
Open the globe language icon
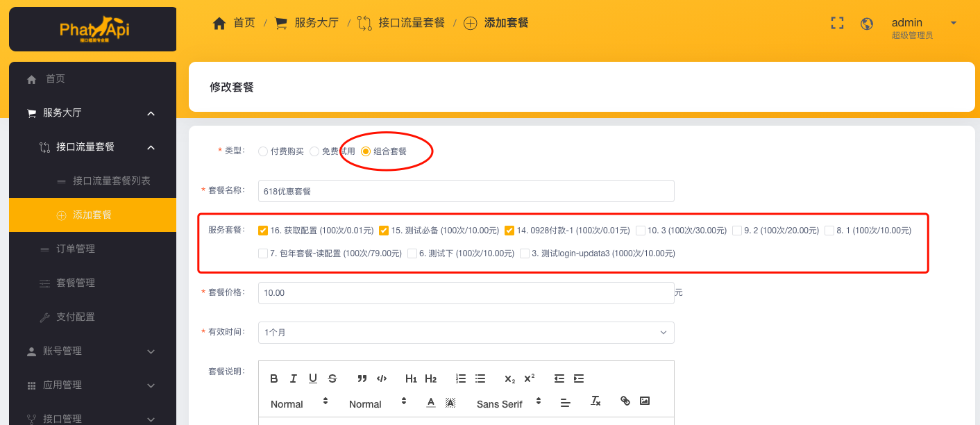(866, 24)
